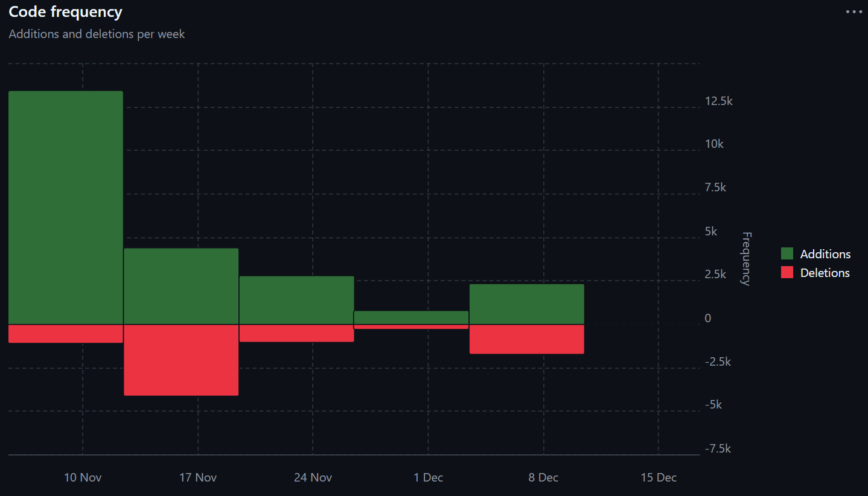Click the 15 Dec x-axis label

pyautogui.click(x=658, y=477)
